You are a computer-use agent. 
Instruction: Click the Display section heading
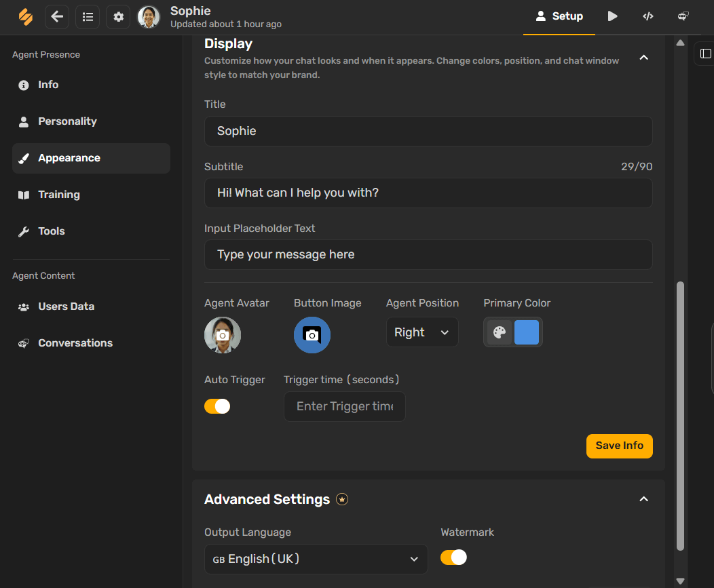point(228,43)
